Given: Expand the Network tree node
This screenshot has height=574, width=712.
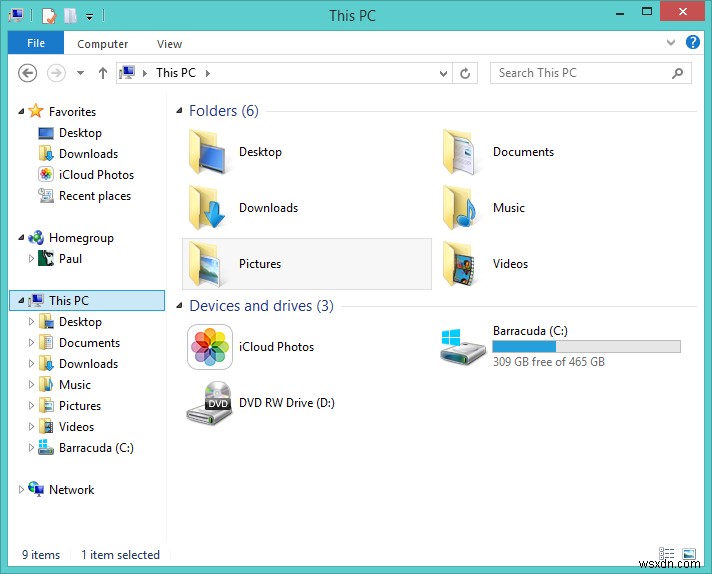Looking at the screenshot, I should (21, 490).
